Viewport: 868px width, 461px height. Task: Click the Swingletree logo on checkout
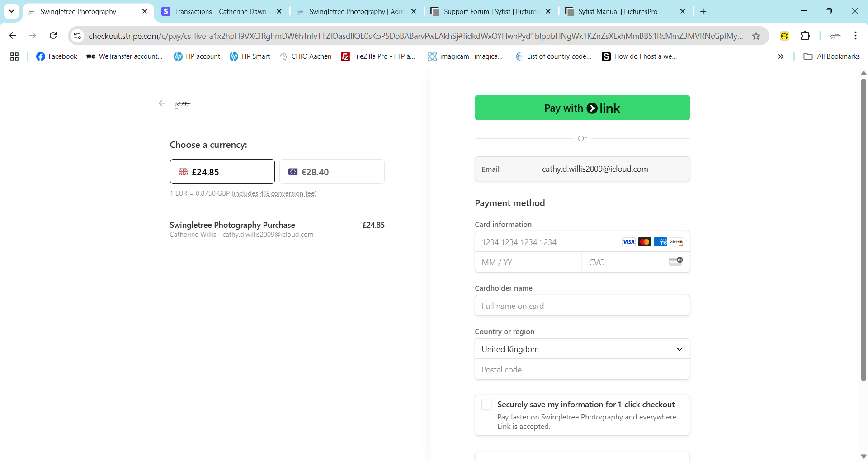[x=182, y=104]
